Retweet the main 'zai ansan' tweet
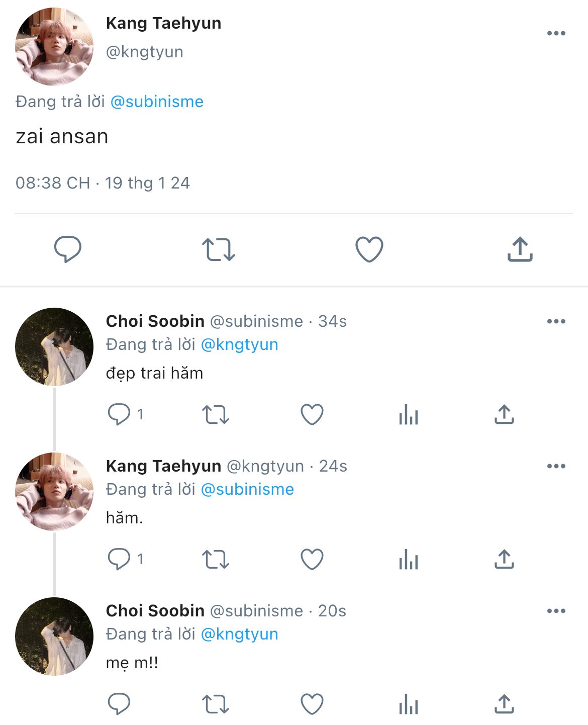Image resolution: width=588 pixels, height=725 pixels. pyautogui.click(x=218, y=249)
